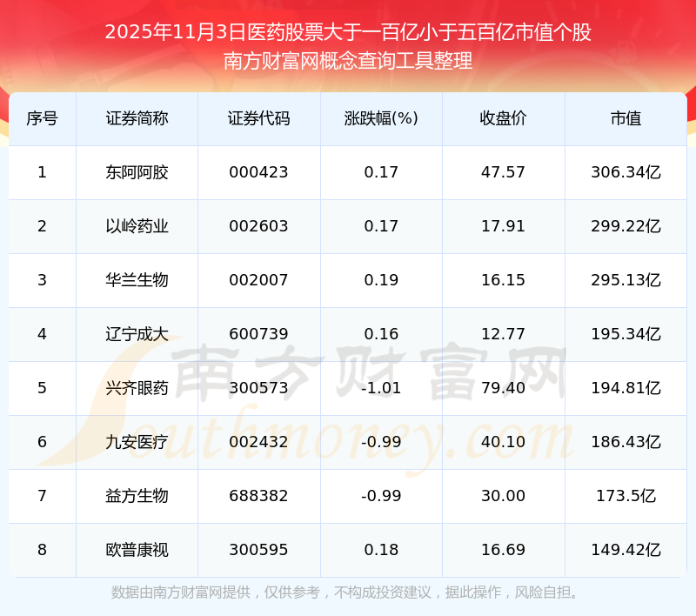Click closing price 79.40

coord(503,388)
